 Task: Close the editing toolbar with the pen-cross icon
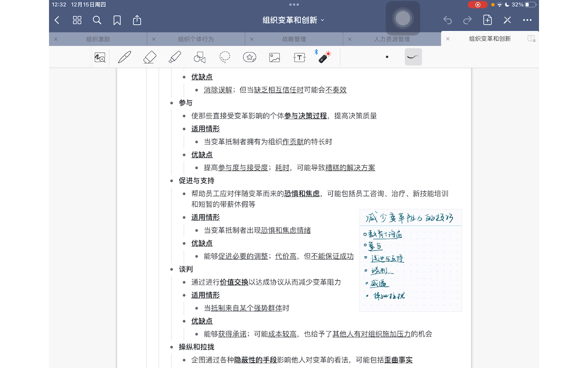point(507,20)
